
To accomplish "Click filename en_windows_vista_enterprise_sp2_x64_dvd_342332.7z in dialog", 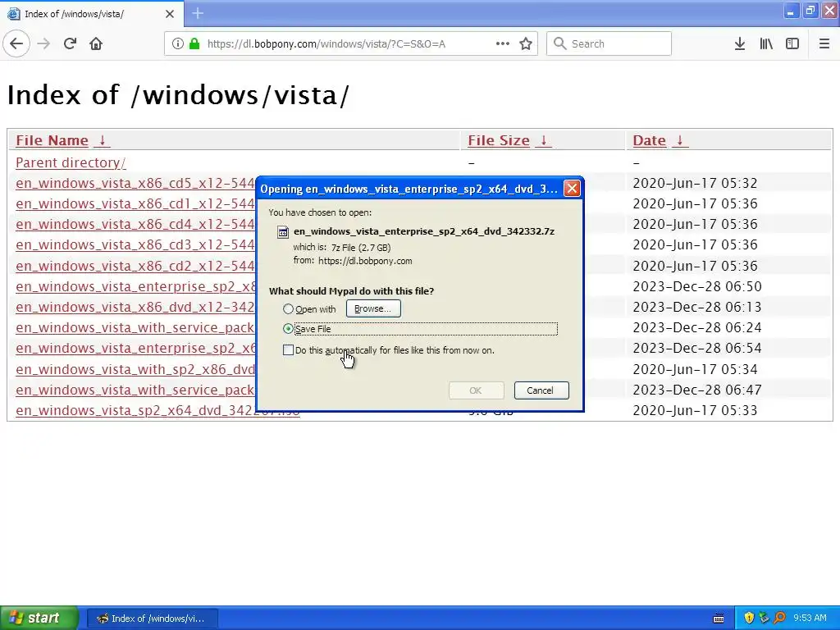I will tap(424, 231).
